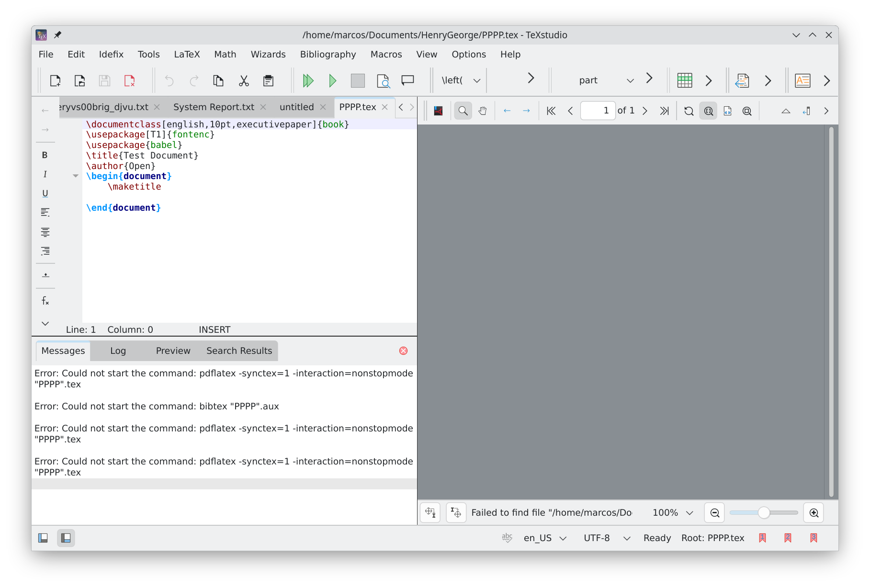Screen dimensions: 870x588
Task: Open the Bibliography menu
Action: tap(328, 55)
